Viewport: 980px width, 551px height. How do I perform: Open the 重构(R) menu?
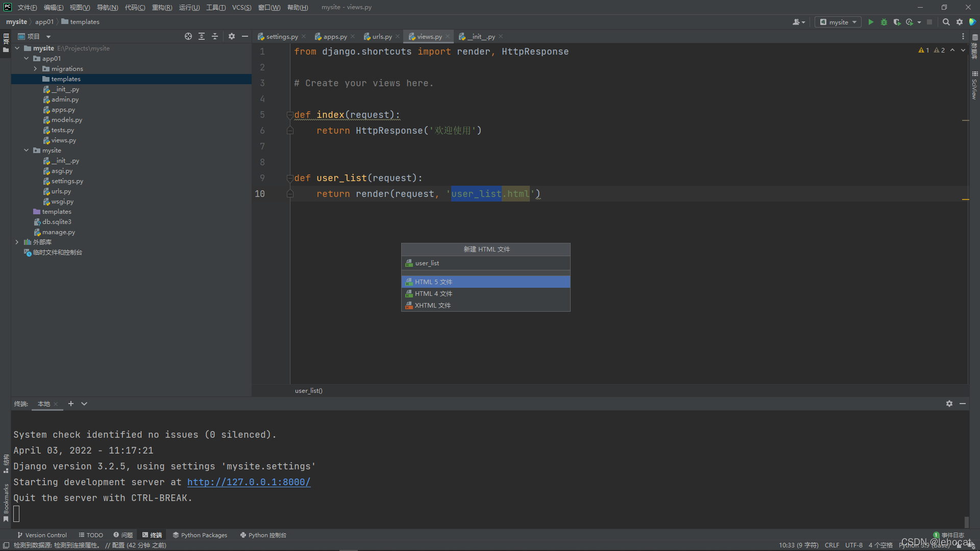(x=162, y=7)
